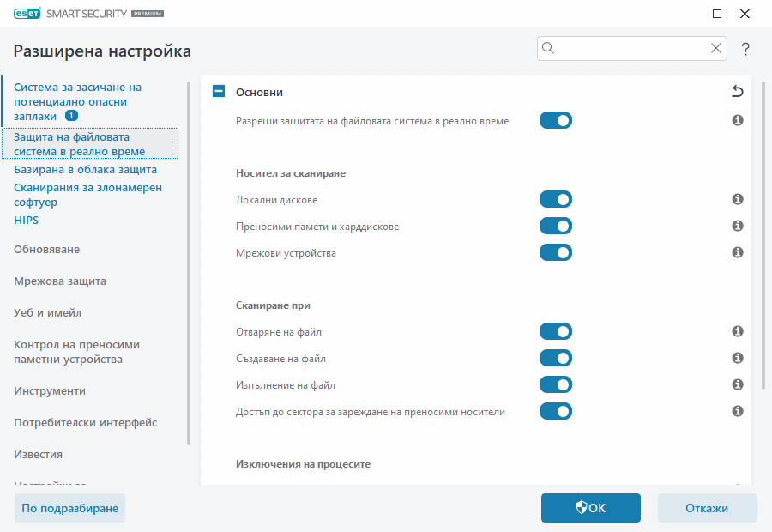Disable real-time file system protection
The image size is (772, 532).
pos(555,120)
